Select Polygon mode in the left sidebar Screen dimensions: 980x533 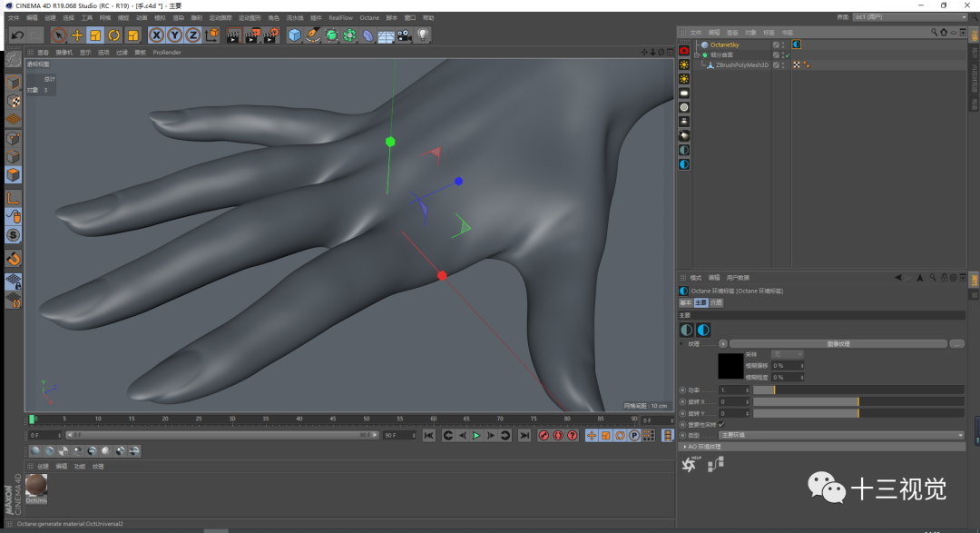click(x=13, y=175)
